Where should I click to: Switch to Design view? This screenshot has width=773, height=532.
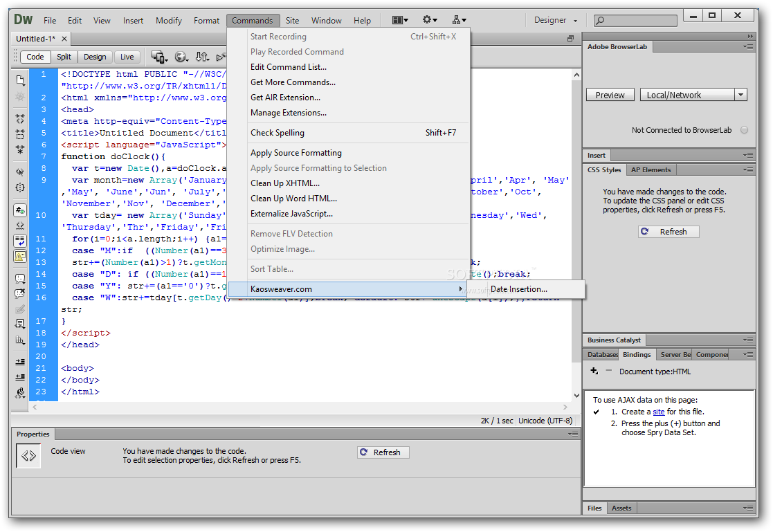click(95, 57)
